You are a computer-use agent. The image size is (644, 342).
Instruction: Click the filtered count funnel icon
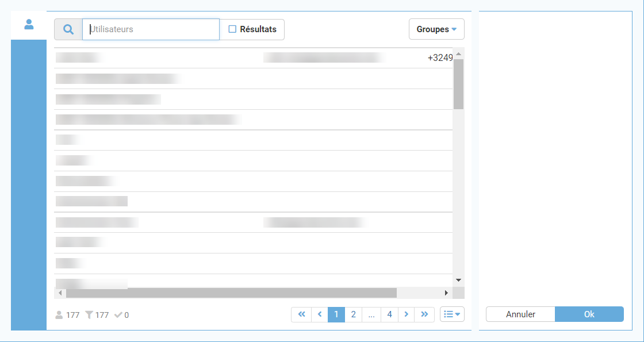point(89,315)
